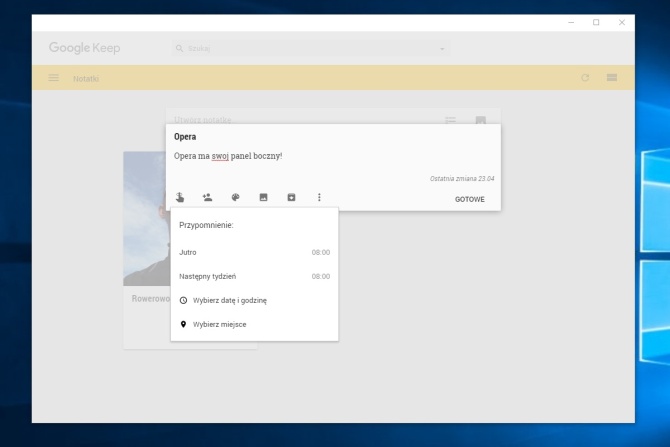Click the Opera note title text
Screen dimensions: 670x447
pyautogui.click(x=185, y=137)
